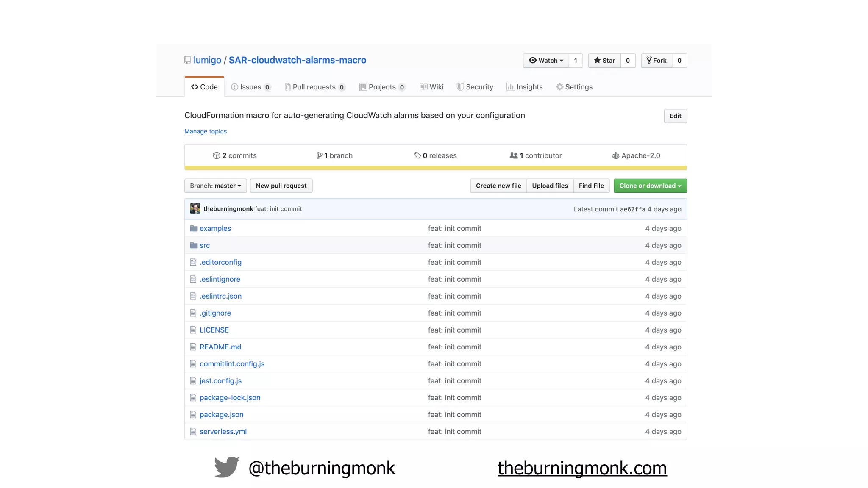Screen dimensions: 868x488
Task: Open the Issues tab
Action: (250, 87)
